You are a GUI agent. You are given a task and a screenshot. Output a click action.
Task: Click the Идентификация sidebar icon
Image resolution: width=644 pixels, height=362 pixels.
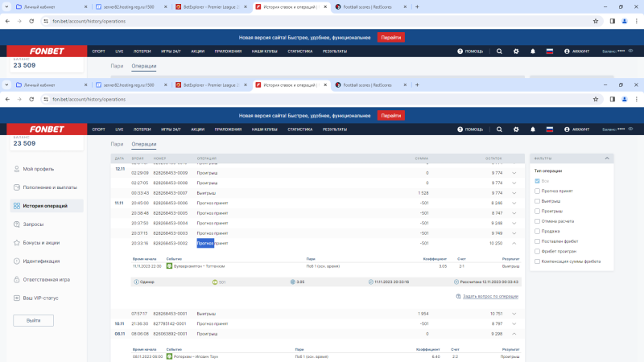click(x=16, y=261)
